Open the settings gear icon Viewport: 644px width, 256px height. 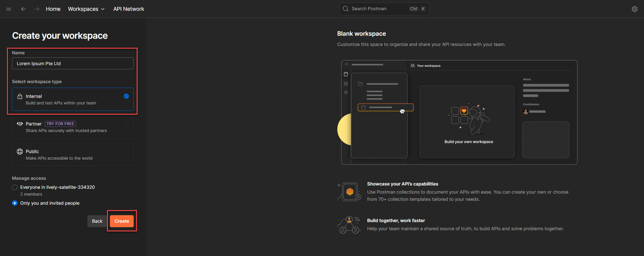pos(634,9)
